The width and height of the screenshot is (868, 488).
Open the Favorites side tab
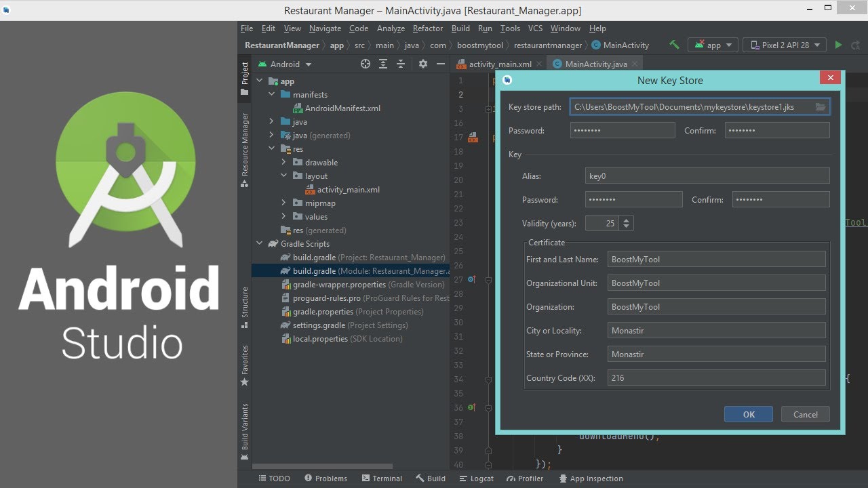pyautogui.click(x=245, y=366)
